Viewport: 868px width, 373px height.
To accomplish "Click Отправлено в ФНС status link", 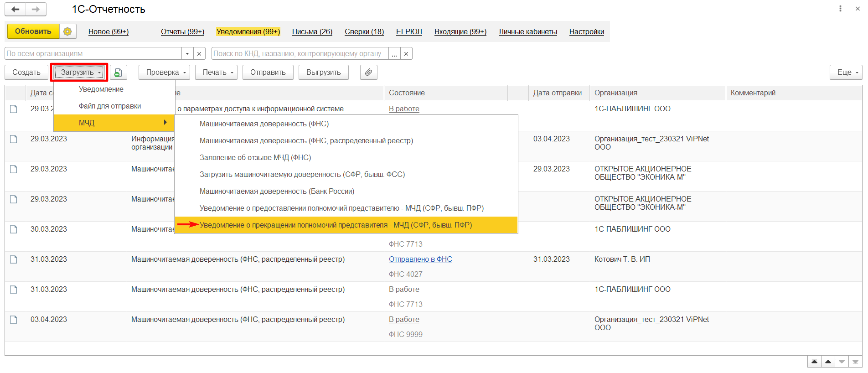I will (420, 259).
